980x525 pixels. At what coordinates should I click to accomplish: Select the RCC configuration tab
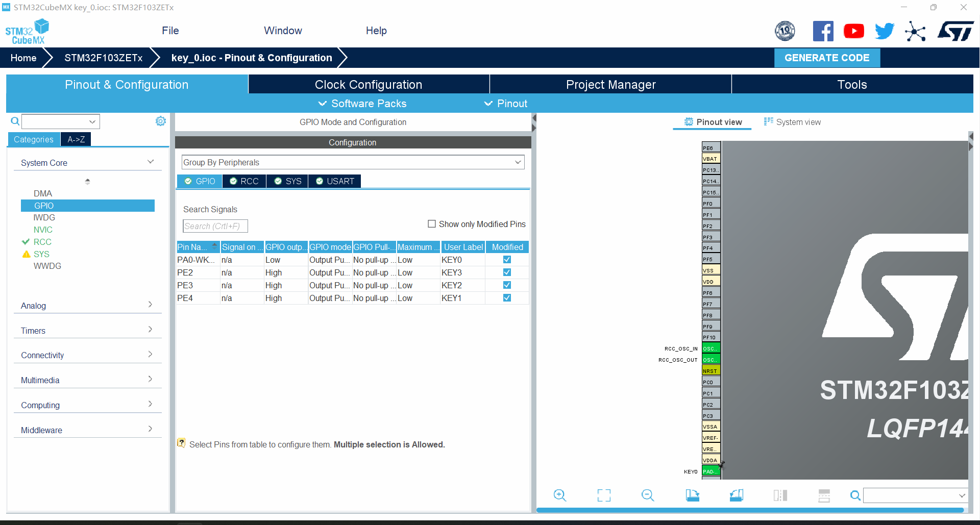pos(244,181)
